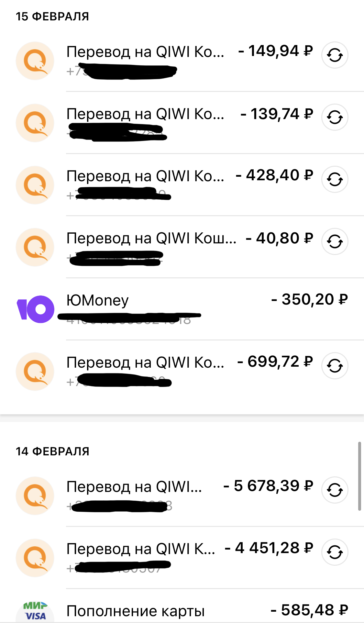Tap repeat icon for 139,74 ₽ transfer
The width and height of the screenshot is (364, 623).
[x=335, y=117]
